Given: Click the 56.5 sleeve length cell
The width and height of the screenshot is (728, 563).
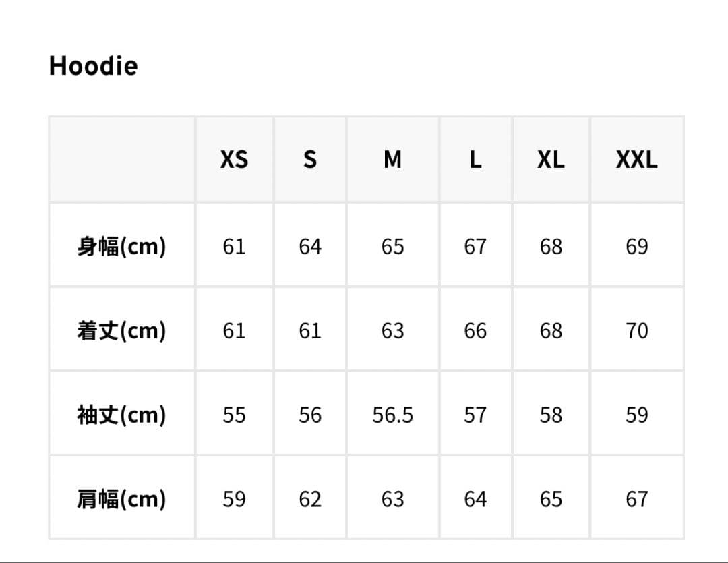Looking at the screenshot, I should click(x=392, y=415).
